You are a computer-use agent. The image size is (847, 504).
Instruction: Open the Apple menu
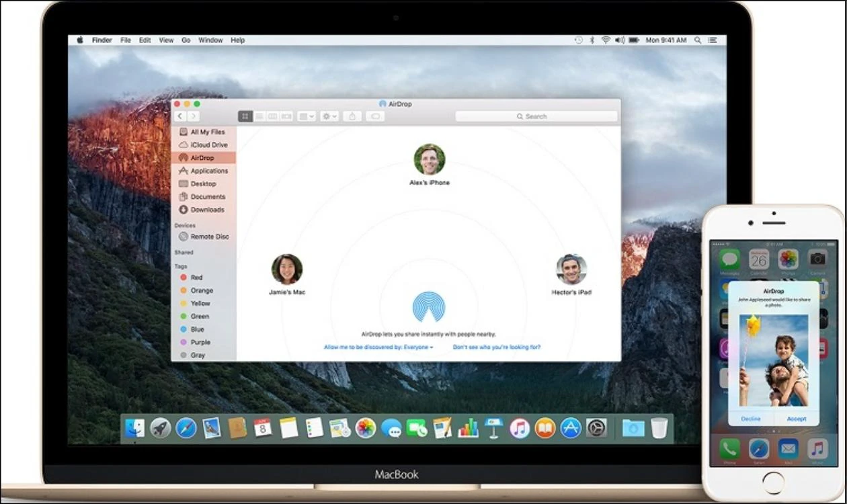click(79, 40)
